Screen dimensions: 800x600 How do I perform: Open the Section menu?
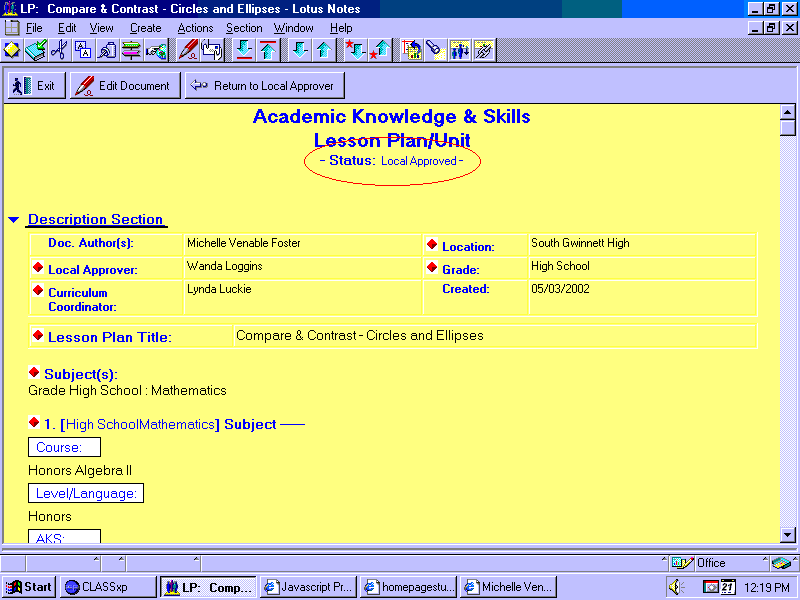click(244, 28)
